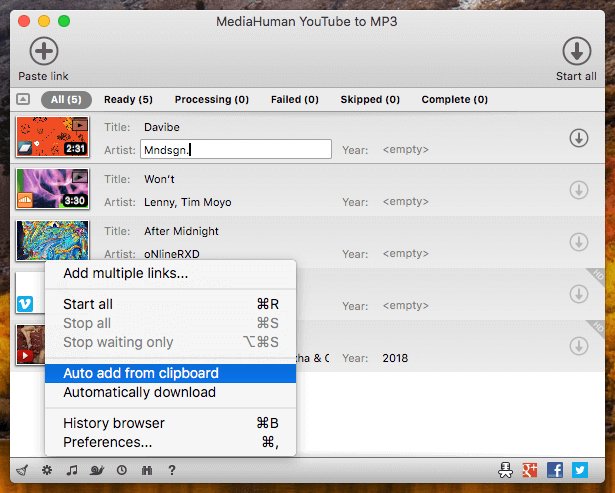
Task: Click the After Midnight colorful thumbnail
Action: pyautogui.click(x=53, y=240)
